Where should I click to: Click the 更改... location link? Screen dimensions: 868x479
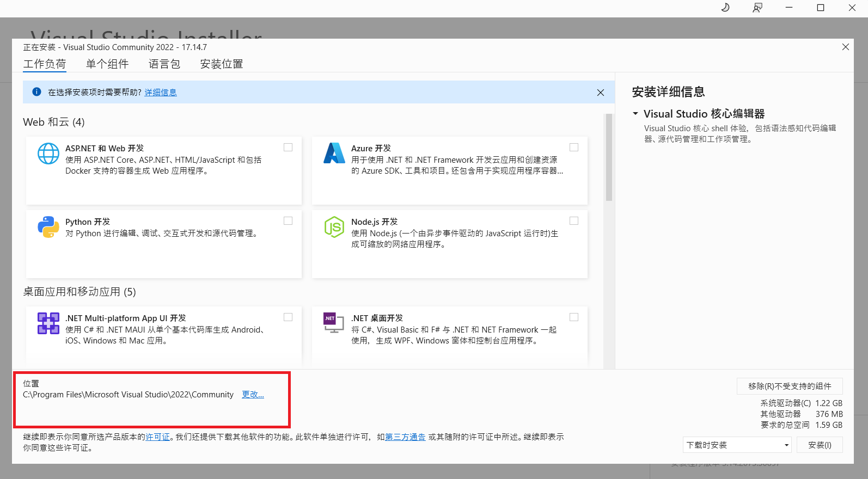253,395
